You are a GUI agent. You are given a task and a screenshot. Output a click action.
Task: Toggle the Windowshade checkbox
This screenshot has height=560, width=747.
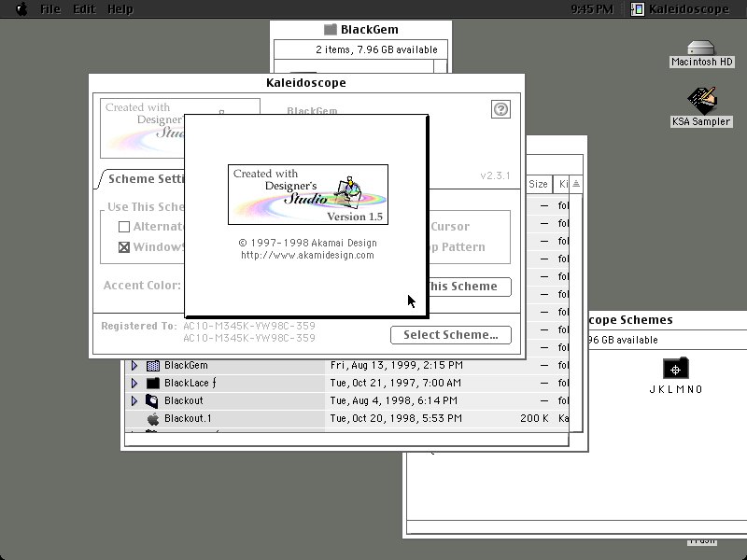[x=124, y=247]
